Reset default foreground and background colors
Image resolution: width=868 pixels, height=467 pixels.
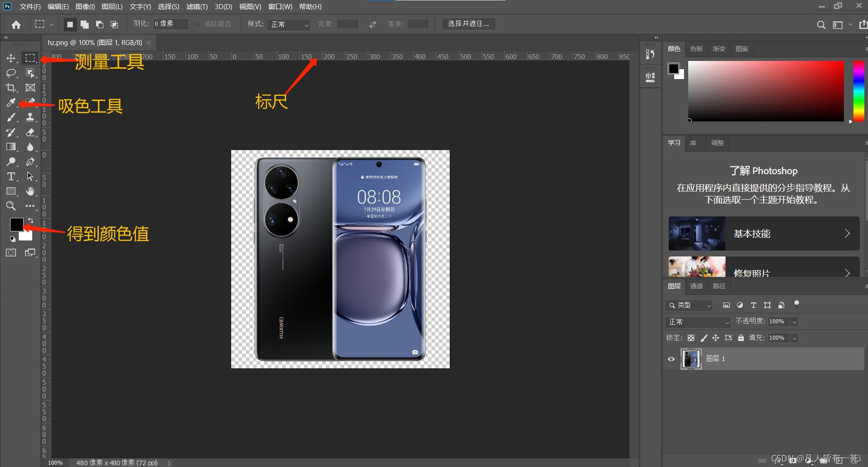pos(12,239)
